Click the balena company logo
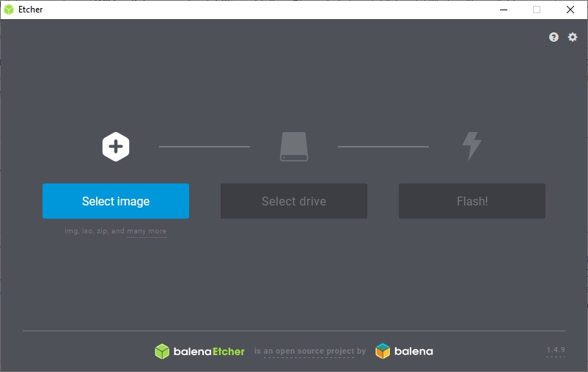The image size is (588, 372). point(404,351)
